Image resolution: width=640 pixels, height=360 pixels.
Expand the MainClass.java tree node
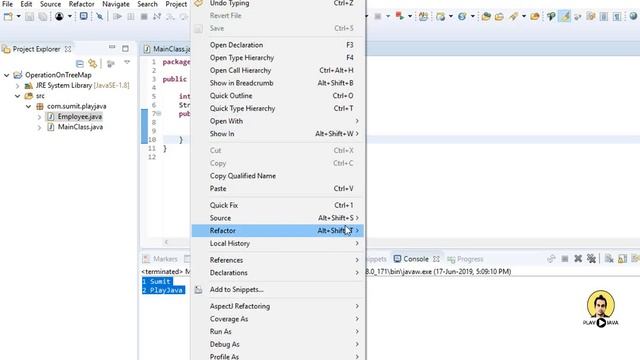click(39, 127)
